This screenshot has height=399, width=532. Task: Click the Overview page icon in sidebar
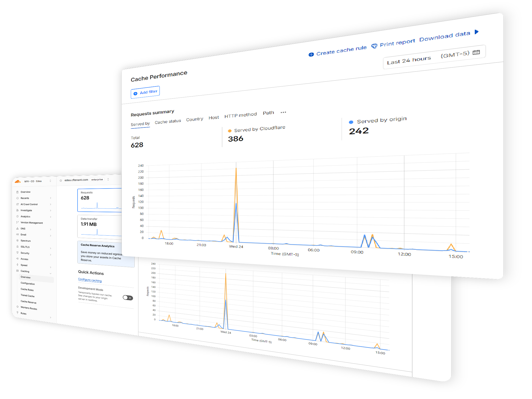pos(17,192)
